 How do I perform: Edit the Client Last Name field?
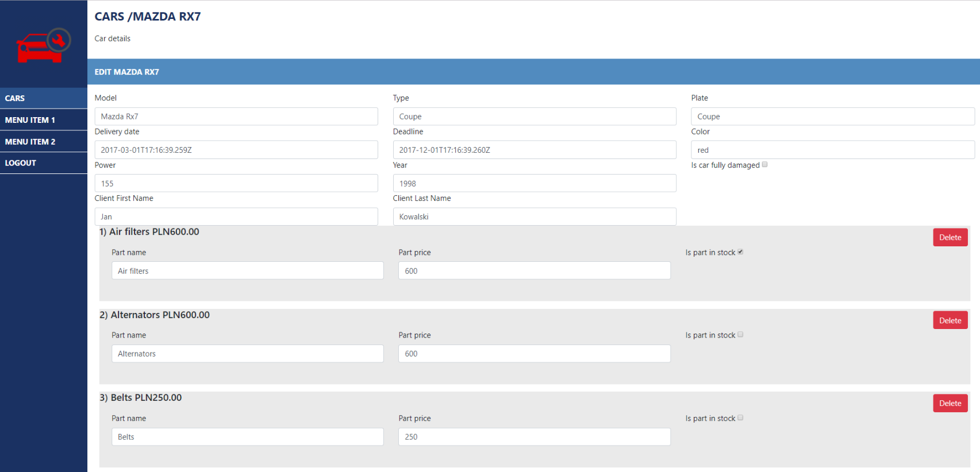[x=535, y=216]
